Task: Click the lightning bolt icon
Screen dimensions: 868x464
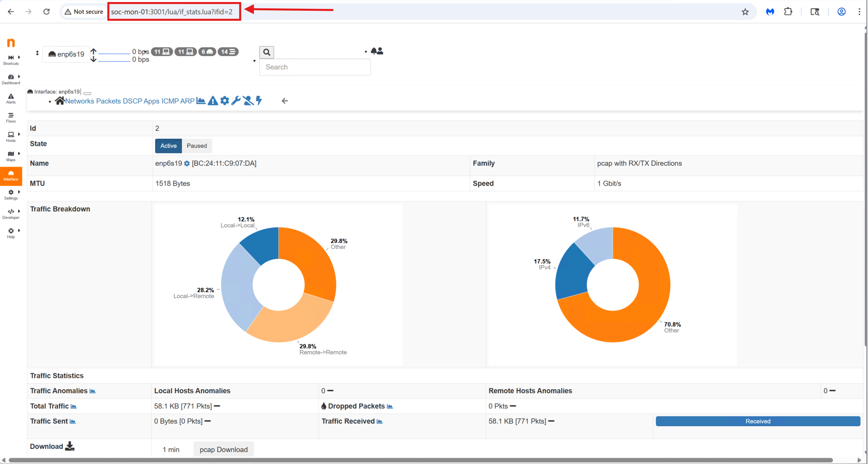Action: pos(259,101)
